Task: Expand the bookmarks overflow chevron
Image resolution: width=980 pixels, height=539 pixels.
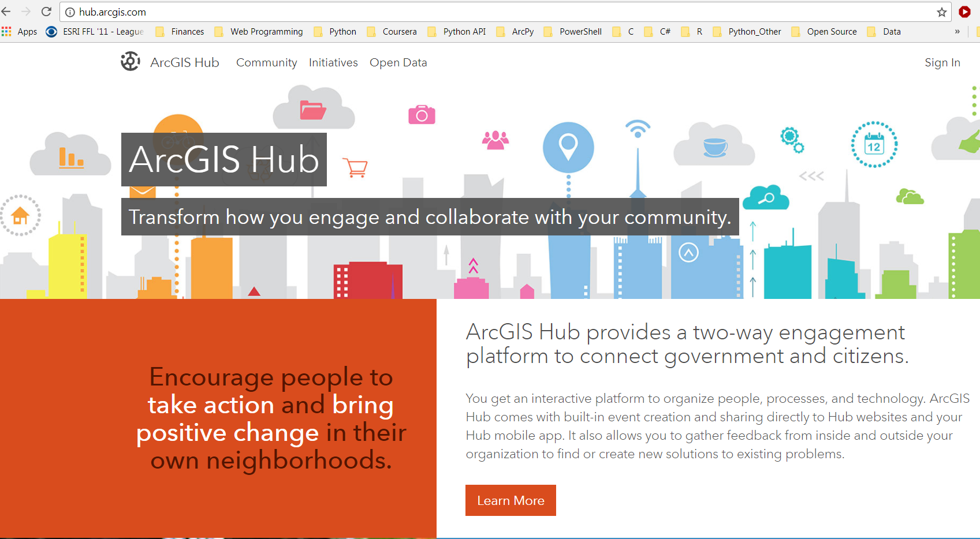Action: (957, 32)
